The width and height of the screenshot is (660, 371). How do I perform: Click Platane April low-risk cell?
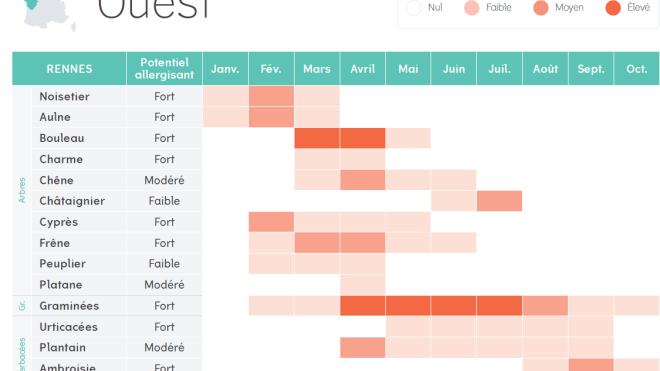(362, 285)
